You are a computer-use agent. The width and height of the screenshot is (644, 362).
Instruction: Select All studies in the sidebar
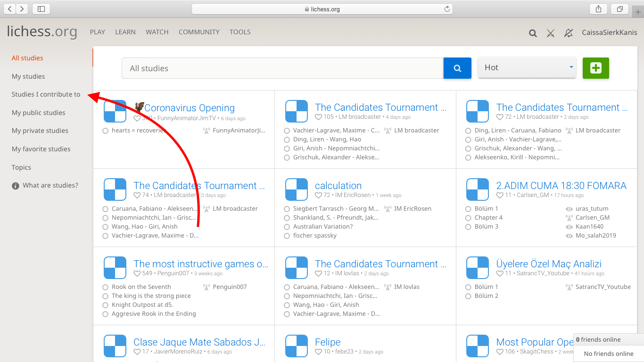27,58
